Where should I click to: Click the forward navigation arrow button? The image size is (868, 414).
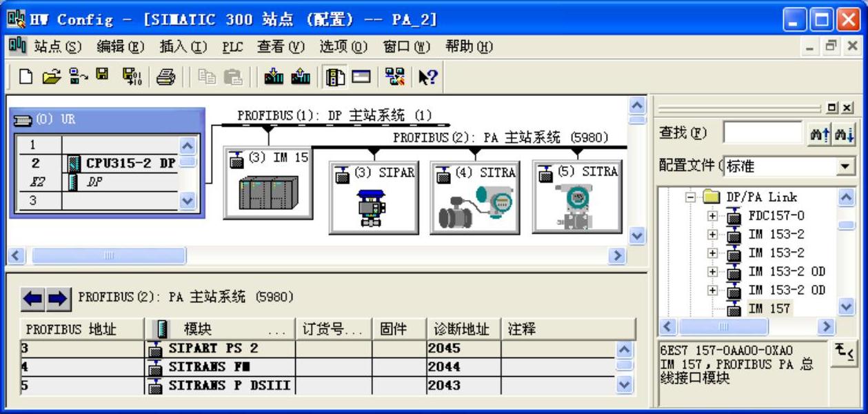57,299
